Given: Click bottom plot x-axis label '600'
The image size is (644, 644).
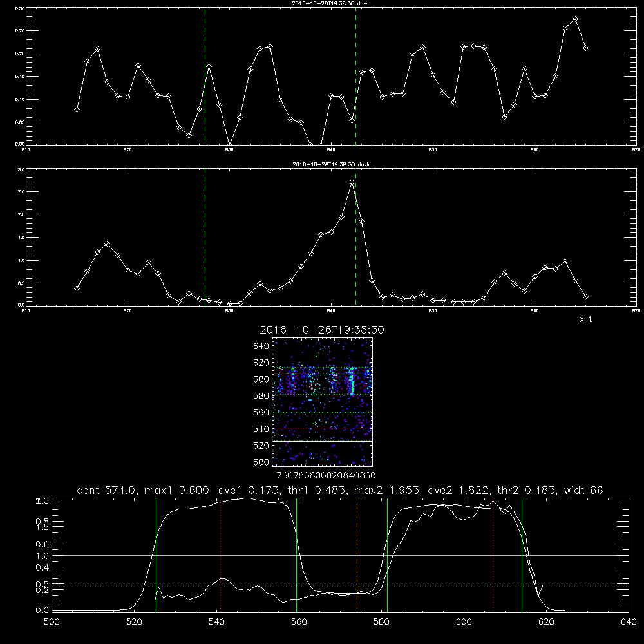Looking at the screenshot, I should 464,622.
